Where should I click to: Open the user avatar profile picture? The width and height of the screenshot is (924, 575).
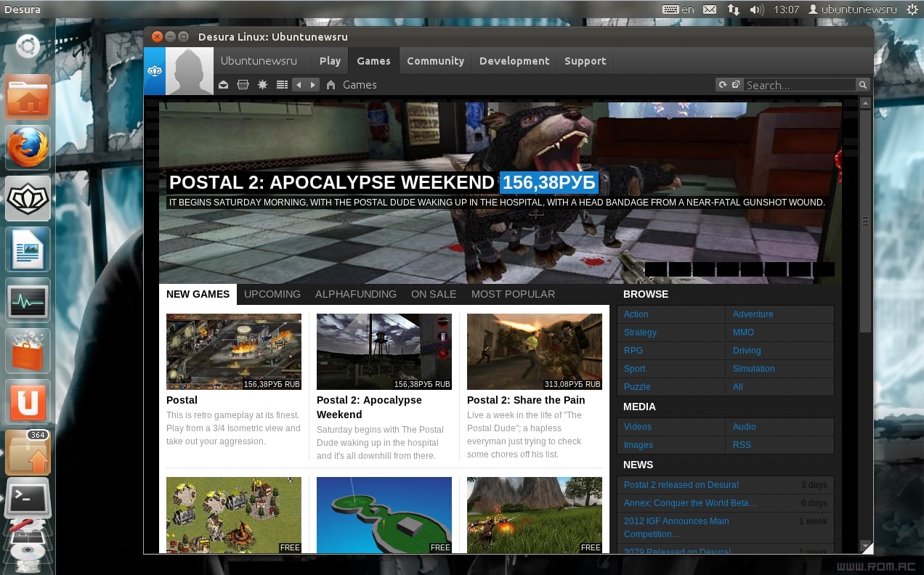tap(190, 71)
